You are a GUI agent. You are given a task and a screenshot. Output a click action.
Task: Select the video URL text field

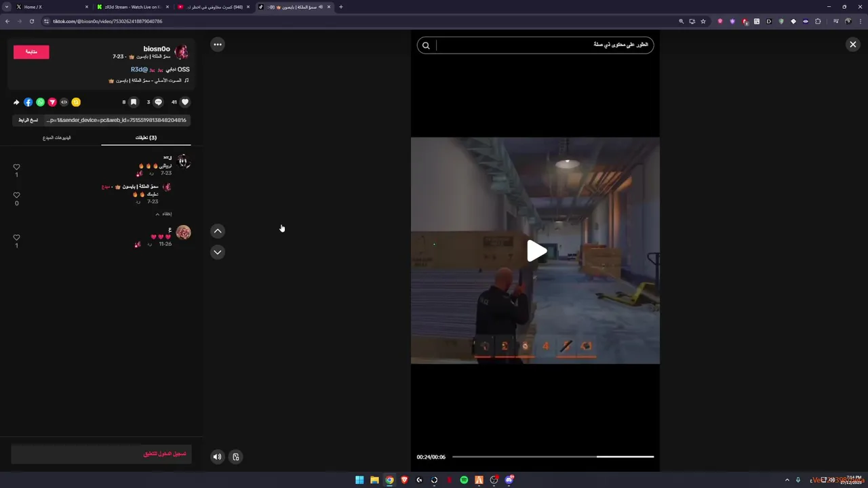(117, 120)
